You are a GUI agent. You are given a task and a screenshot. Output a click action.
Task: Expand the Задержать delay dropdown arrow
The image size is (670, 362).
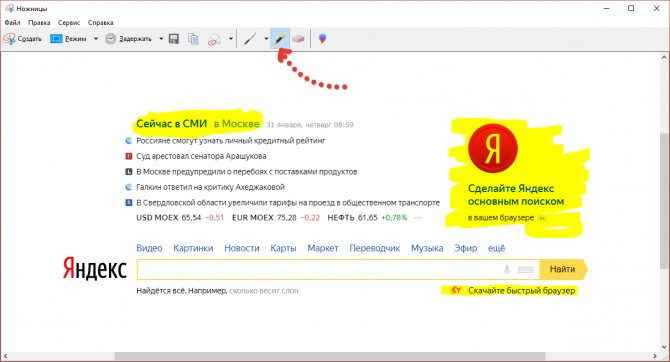pos(161,39)
